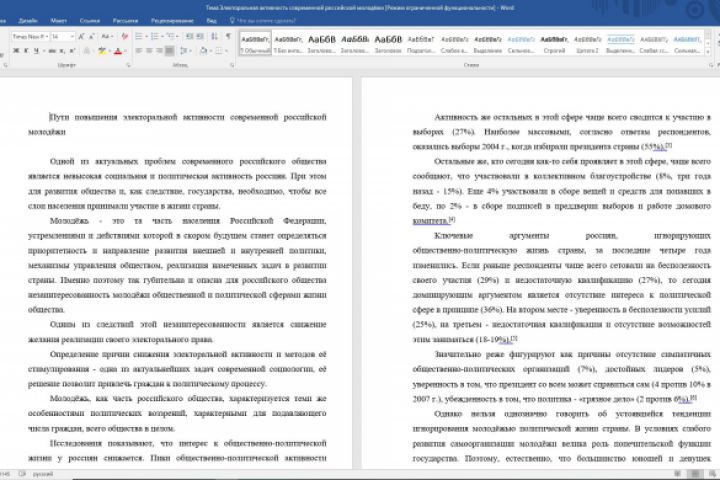Apply red font color
Viewport: 720px width, 480px height.
[x=118, y=51]
